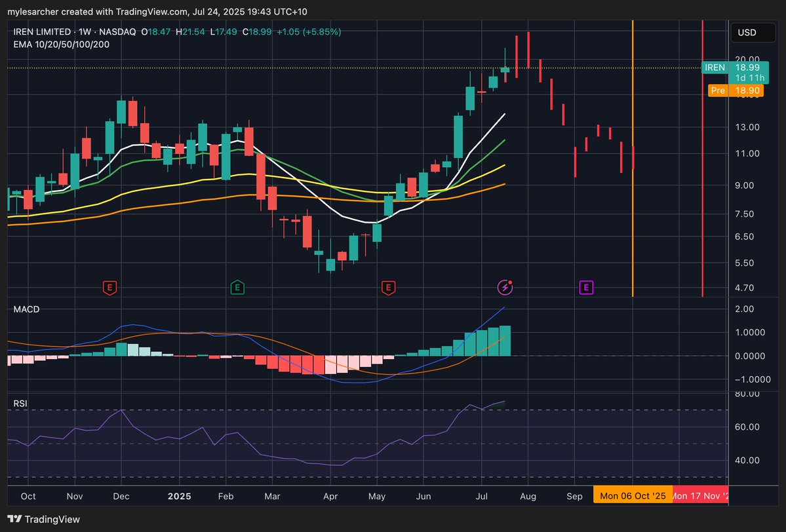Click the MACD 1.0000 scale label
Screen dimensions: 786x532
(x=750, y=333)
